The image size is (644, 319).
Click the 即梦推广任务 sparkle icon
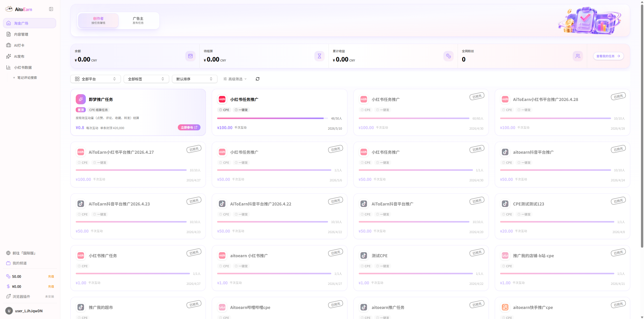(x=81, y=99)
